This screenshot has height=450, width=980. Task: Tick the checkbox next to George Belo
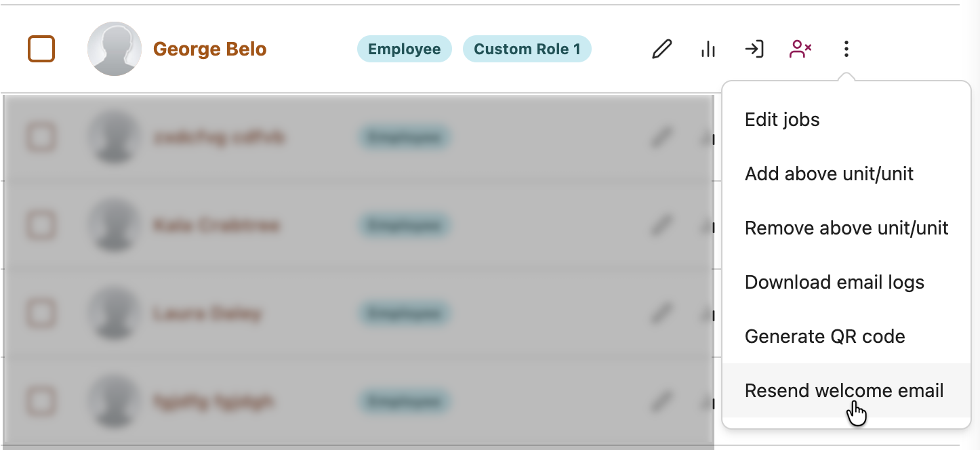pyautogui.click(x=41, y=49)
